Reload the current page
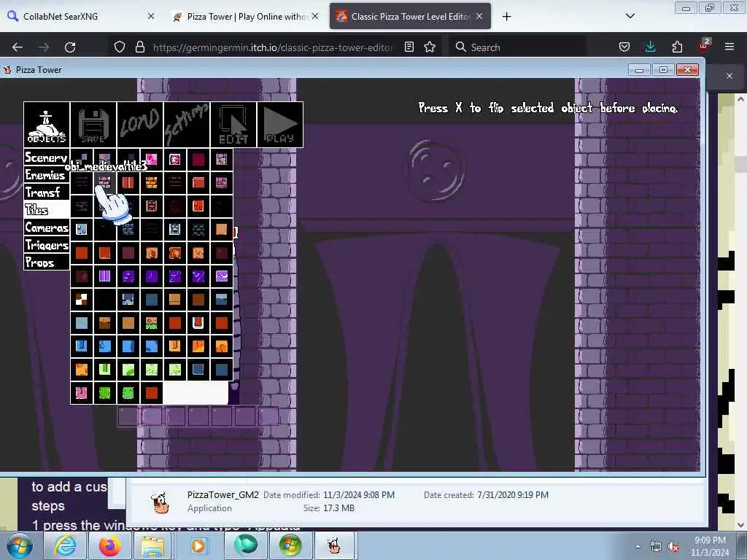Viewport: 747px width, 560px height. coord(70,47)
